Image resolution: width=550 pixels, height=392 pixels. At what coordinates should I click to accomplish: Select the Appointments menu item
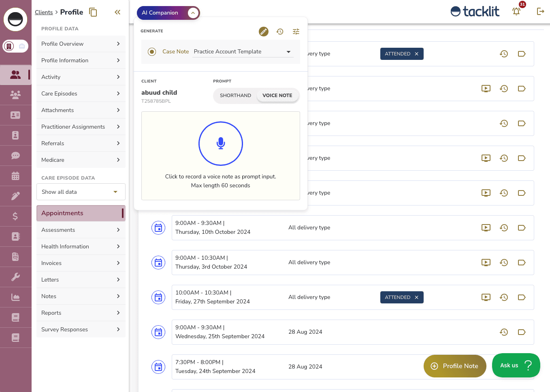click(x=81, y=213)
